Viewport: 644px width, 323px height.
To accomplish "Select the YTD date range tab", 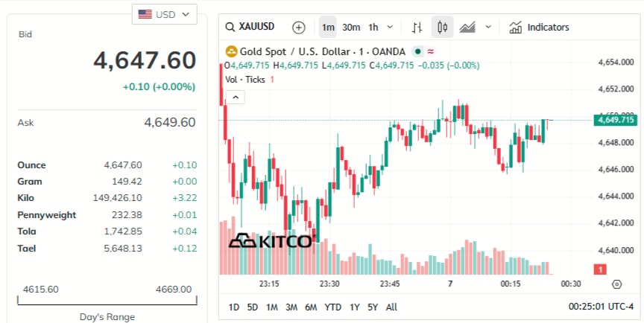I will point(333,307).
